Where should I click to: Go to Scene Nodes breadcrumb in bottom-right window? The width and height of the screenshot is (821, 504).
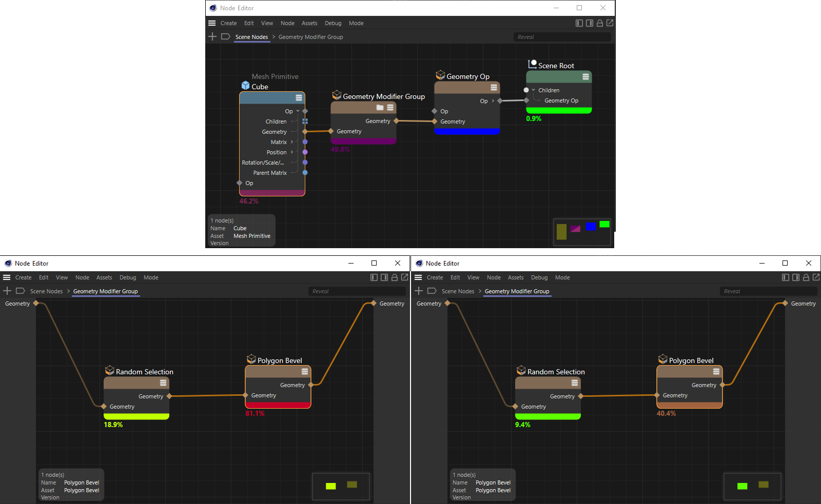pyautogui.click(x=458, y=291)
